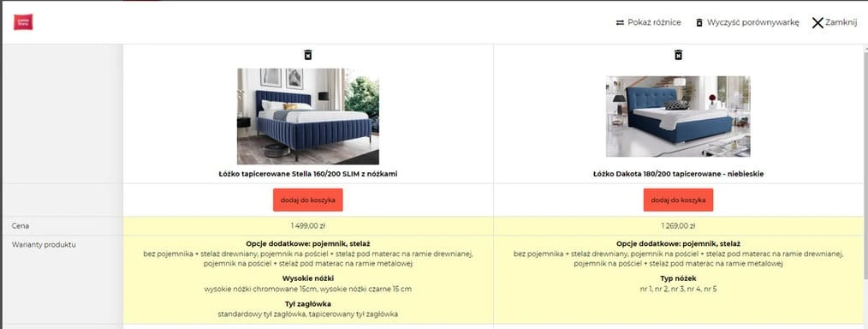Click the X icon beside Zamknij

[817, 23]
